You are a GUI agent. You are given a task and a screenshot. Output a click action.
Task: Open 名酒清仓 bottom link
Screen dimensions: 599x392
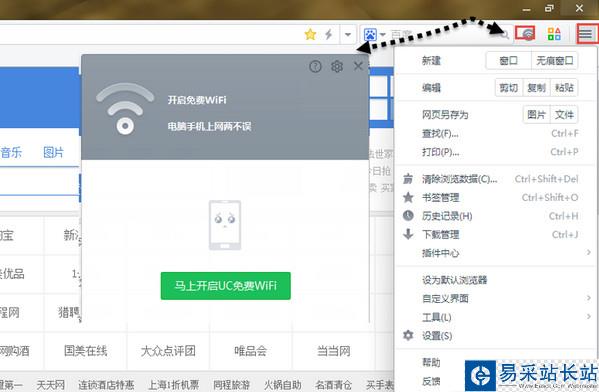click(333, 384)
